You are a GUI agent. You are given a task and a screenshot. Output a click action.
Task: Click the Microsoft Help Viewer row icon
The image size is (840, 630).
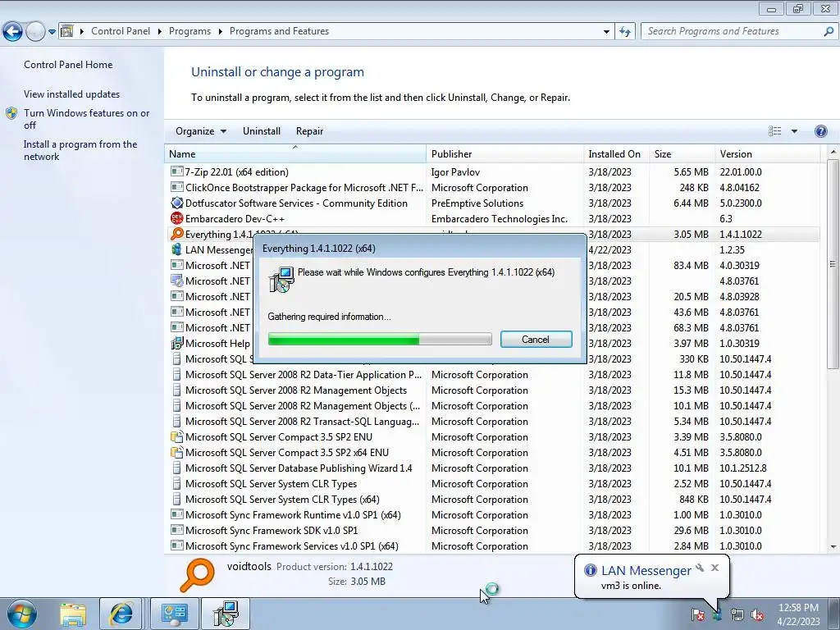(x=177, y=344)
